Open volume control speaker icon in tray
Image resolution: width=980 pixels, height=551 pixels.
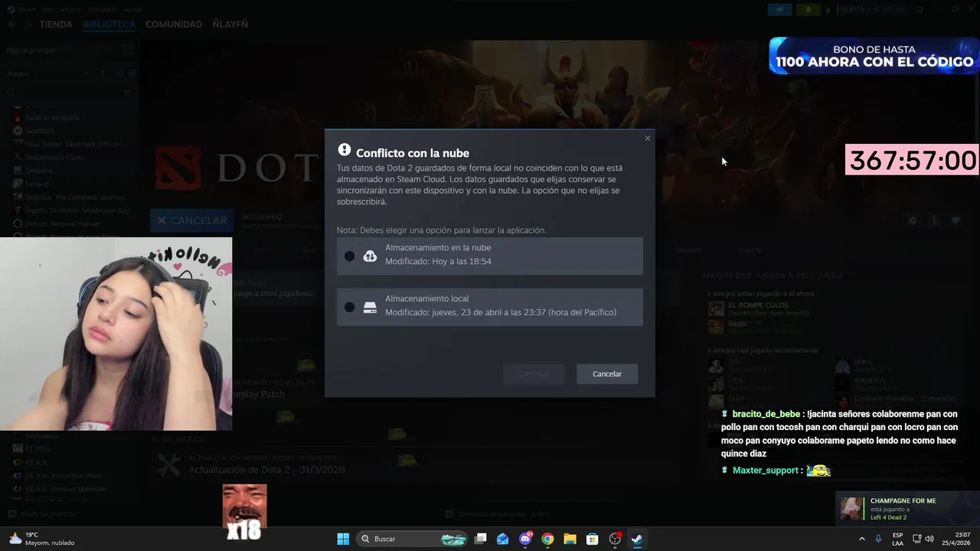929,539
